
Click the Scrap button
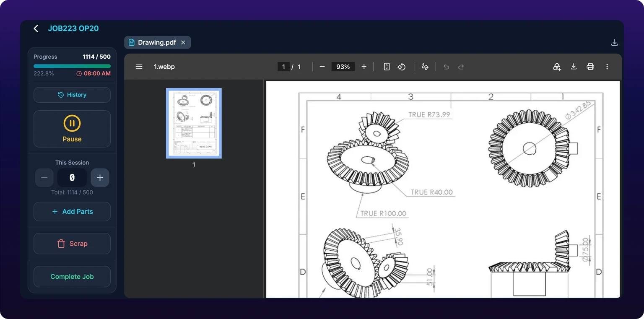tap(72, 244)
